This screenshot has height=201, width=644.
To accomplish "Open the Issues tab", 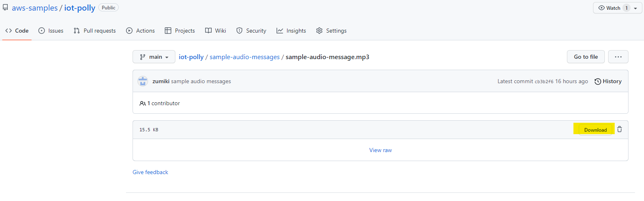I will coord(51,31).
